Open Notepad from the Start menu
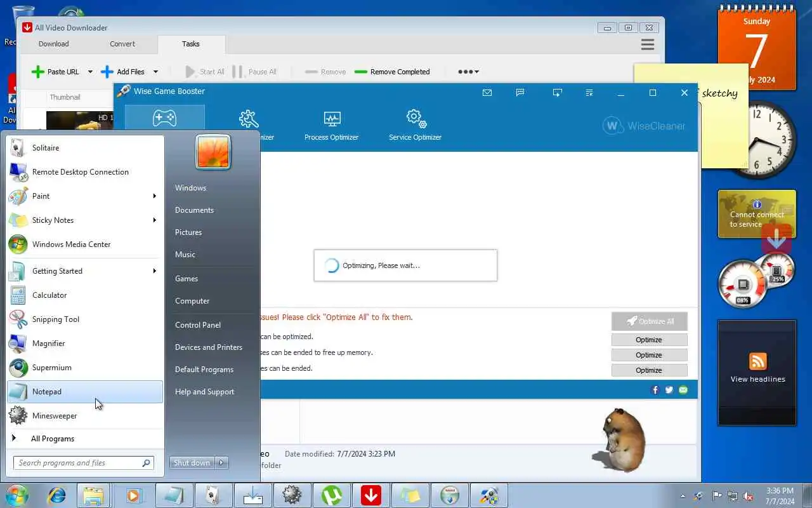This screenshot has width=812, height=508. point(85,392)
